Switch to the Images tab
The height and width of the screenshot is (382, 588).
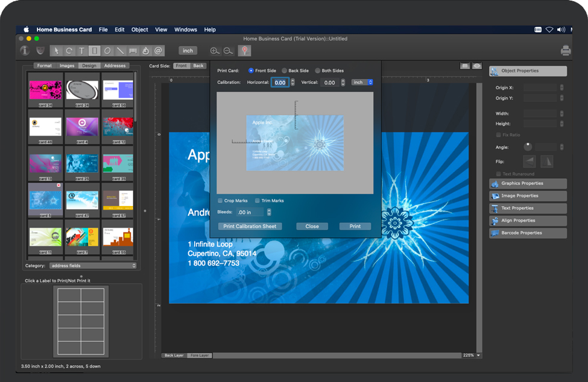(67, 66)
